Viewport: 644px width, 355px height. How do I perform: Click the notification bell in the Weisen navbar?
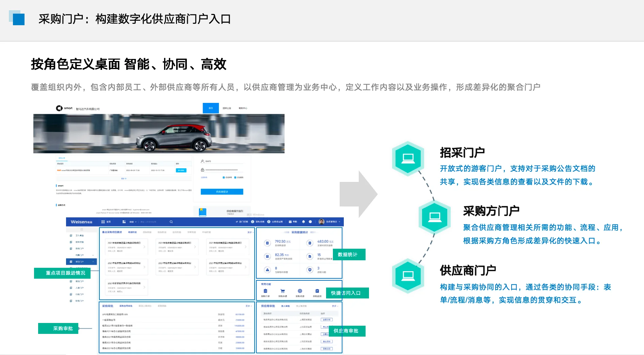[x=304, y=222]
